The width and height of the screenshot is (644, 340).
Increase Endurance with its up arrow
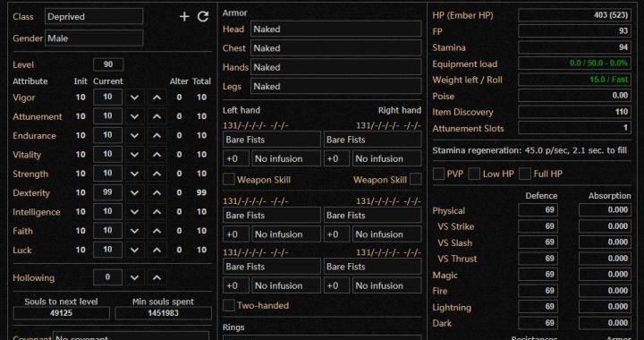coord(157,135)
